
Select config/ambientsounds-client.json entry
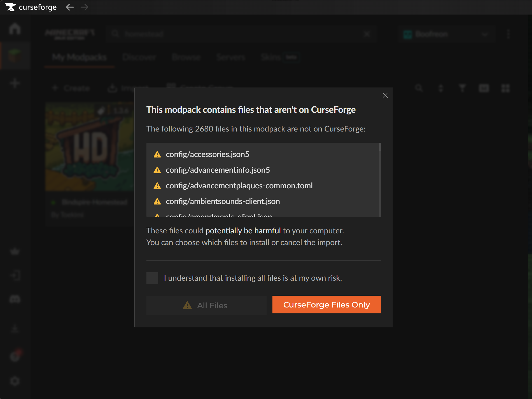(x=223, y=201)
